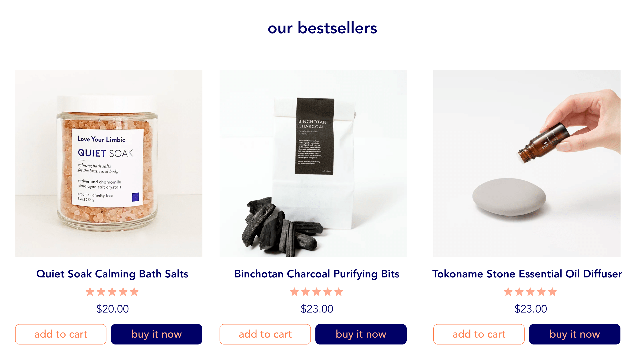The image size is (640, 364).
Task: Click the $20.00 price of Quiet Soak
Action: click(112, 309)
